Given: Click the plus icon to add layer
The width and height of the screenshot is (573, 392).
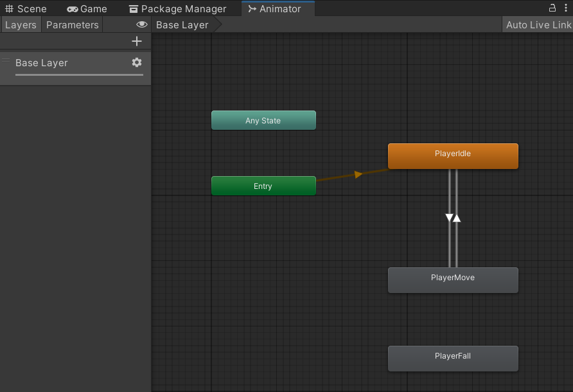Looking at the screenshot, I should pyautogui.click(x=137, y=41).
